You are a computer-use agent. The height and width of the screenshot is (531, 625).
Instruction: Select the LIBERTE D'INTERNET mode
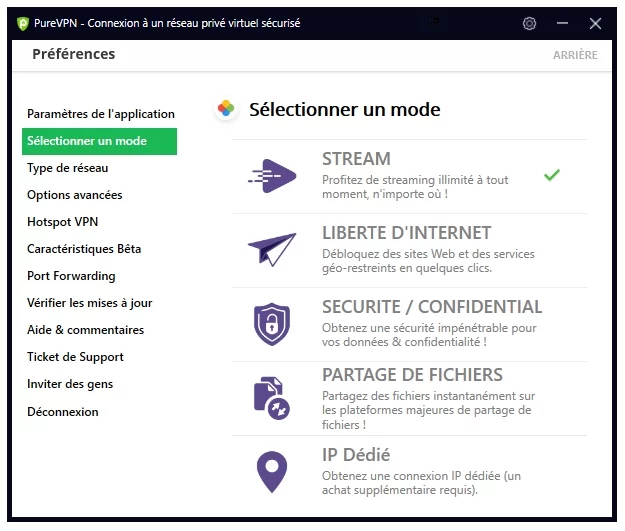pos(409,250)
